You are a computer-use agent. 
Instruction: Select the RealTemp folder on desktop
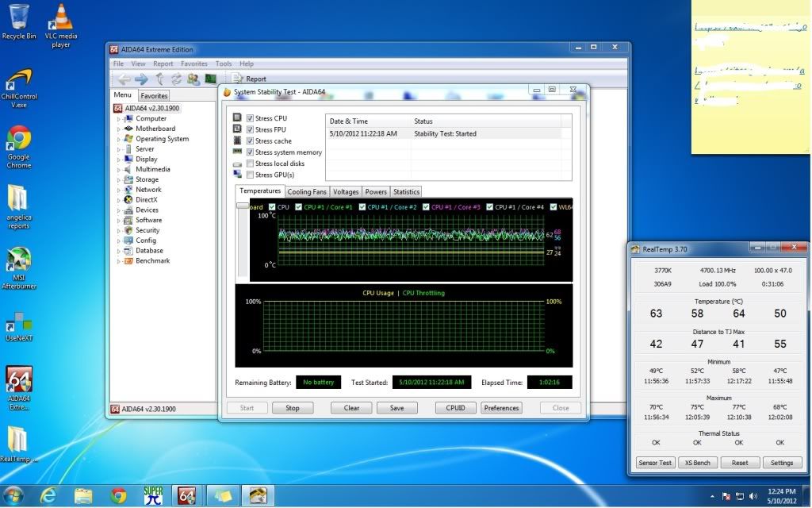tap(19, 444)
